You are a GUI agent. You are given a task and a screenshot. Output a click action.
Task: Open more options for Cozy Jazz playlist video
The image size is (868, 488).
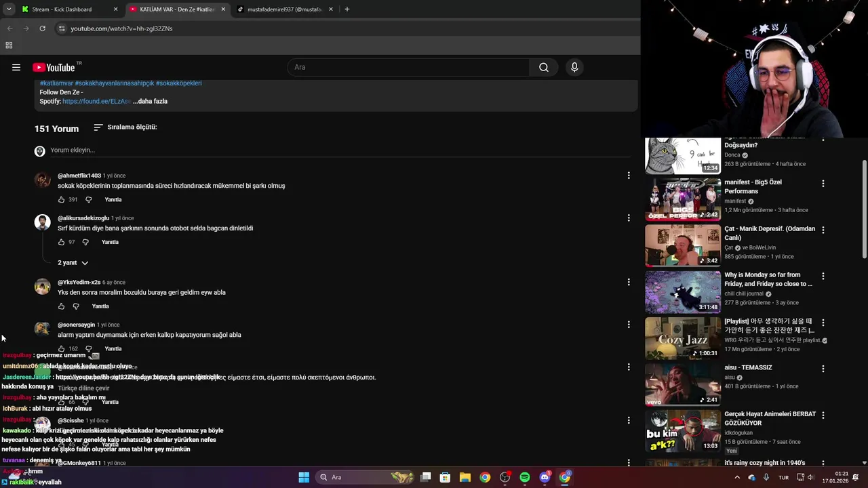point(823,323)
